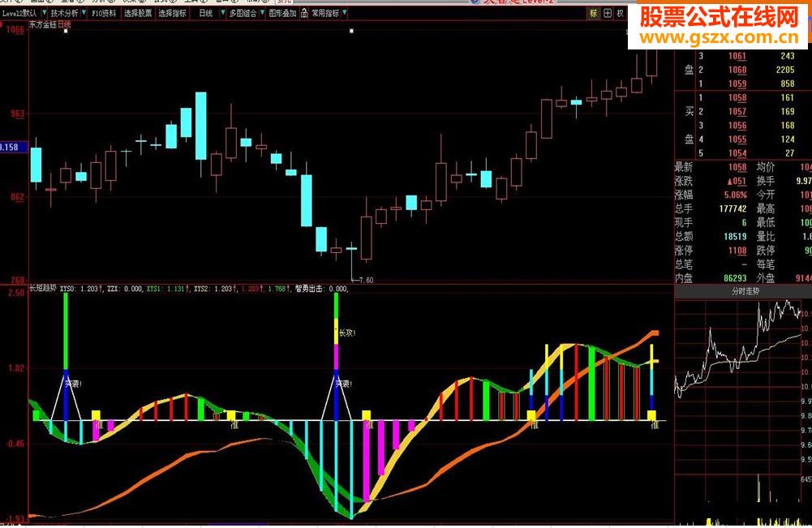Click the 963 price axis label
This screenshot has height=528, width=812.
[x=16, y=114]
